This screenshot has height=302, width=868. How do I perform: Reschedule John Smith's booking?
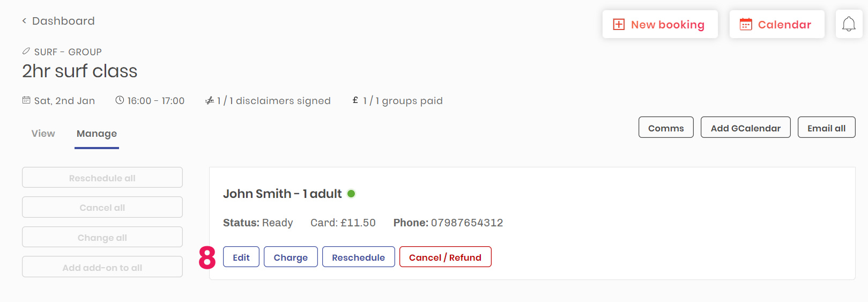pos(358,257)
